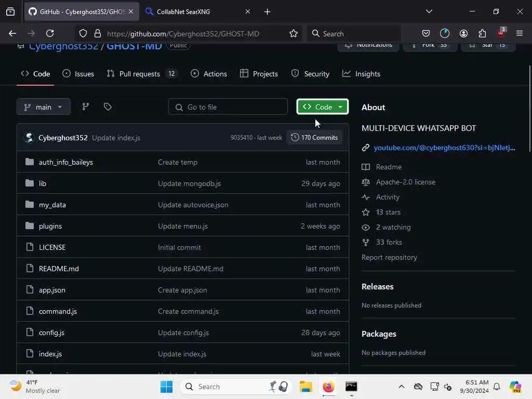Open the Insights tab

click(362, 74)
